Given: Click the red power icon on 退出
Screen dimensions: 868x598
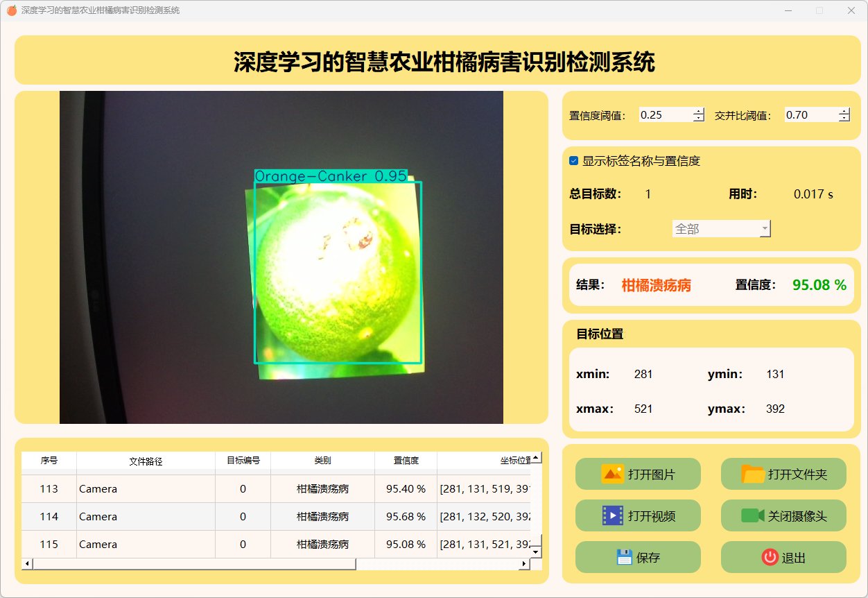Looking at the screenshot, I should (x=770, y=557).
